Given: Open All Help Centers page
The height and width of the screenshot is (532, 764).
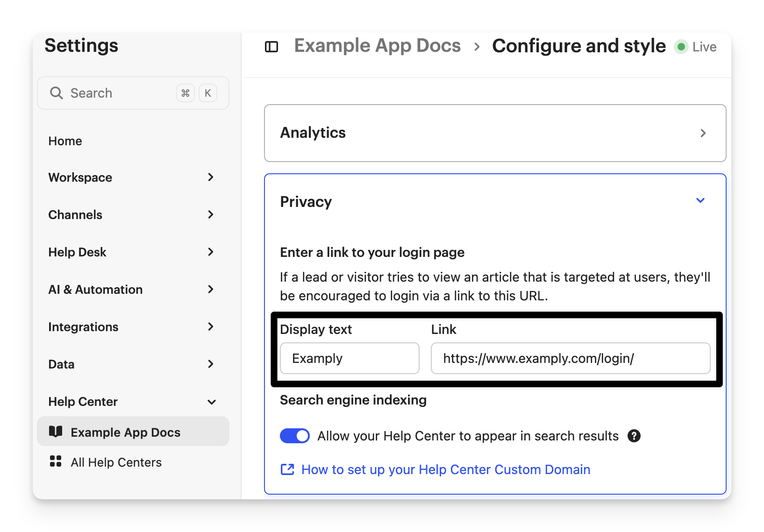Looking at the screenshot, I should tap(116, 462).
